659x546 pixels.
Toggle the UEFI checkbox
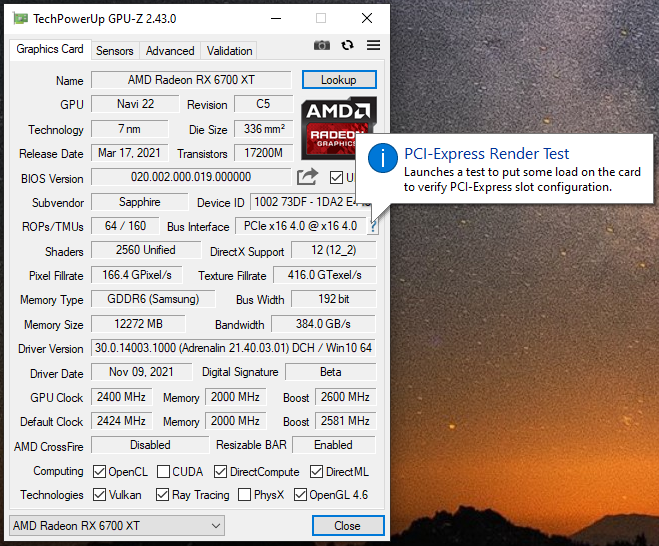336,177
